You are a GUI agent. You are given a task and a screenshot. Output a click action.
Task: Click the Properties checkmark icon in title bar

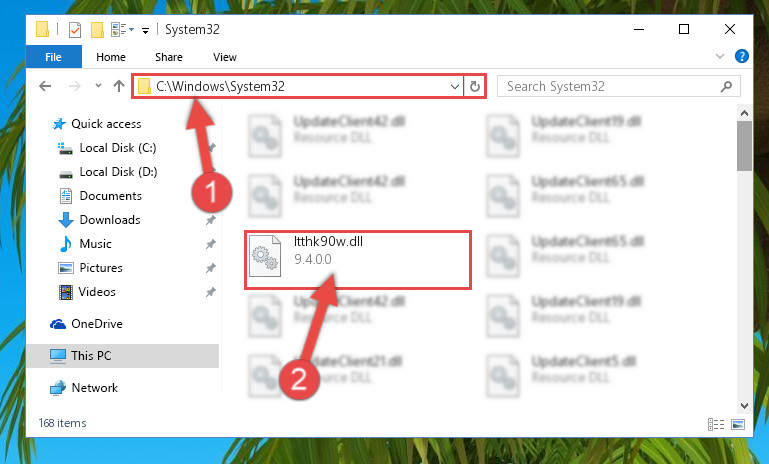coord(75,30)
